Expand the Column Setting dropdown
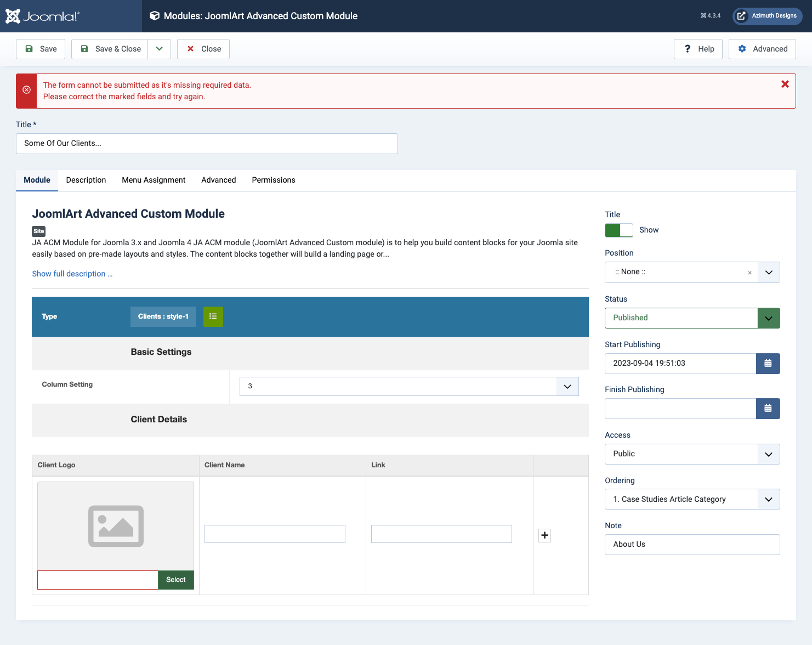 click(408, 386)
